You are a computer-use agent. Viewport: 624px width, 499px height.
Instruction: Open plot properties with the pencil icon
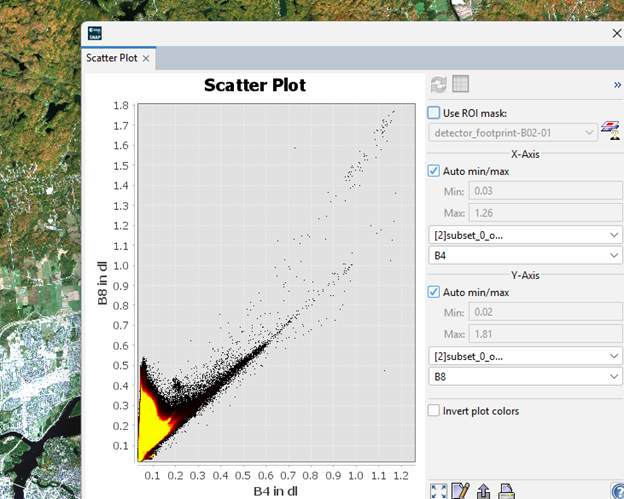(x=461, y=490)
